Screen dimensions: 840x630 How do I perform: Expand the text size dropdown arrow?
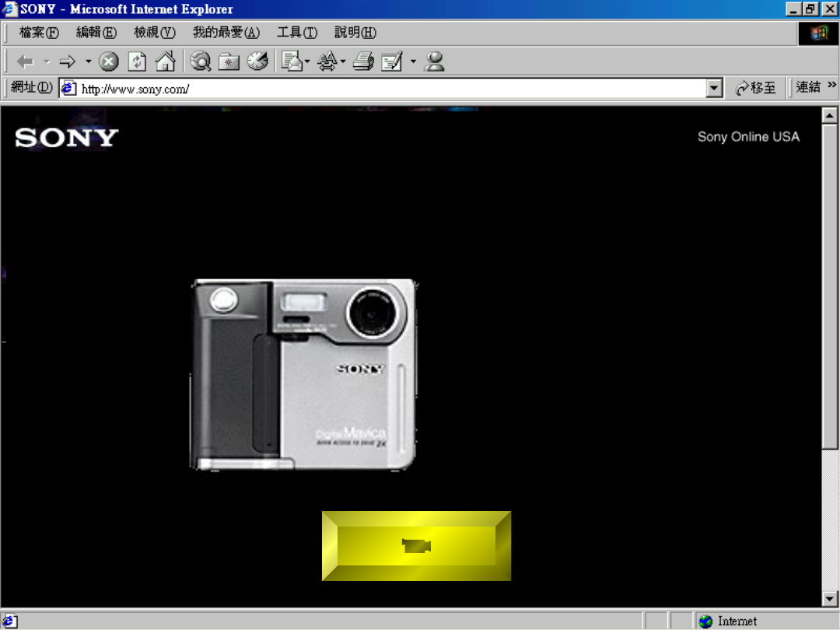click(343, 61)
